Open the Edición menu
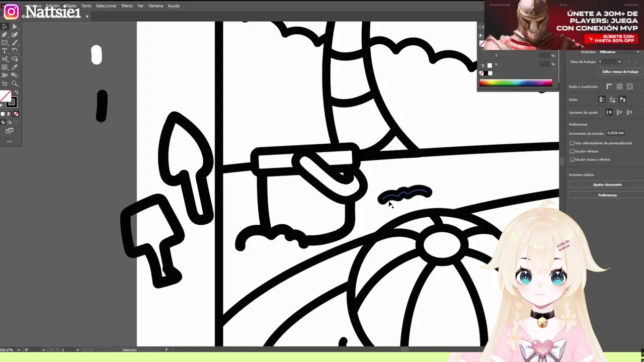 [52, 6]
